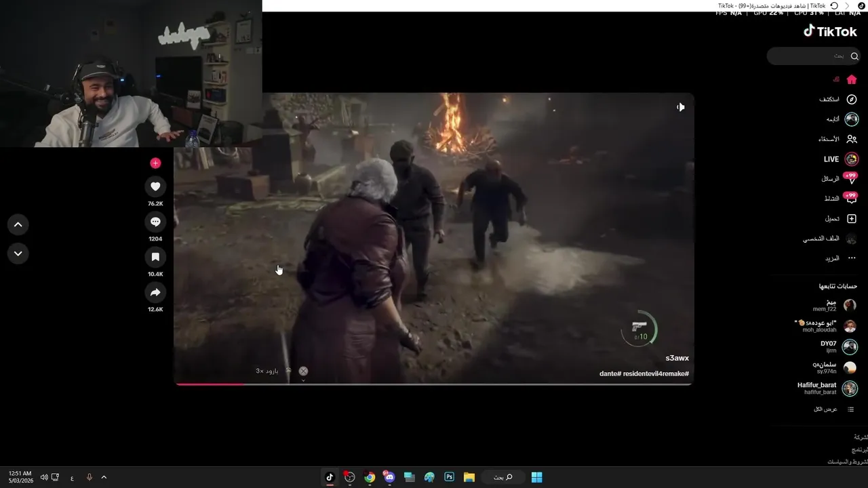
Task: Open File Explorer from the taskbar
Action: point(469,477)
